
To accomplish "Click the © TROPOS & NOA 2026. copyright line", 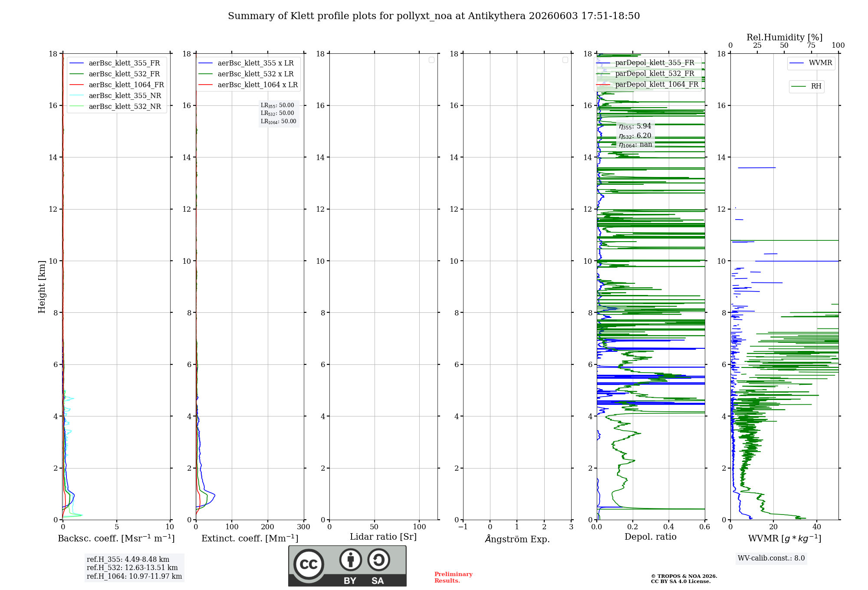I will pyautogui.click(x=684, y=576).
